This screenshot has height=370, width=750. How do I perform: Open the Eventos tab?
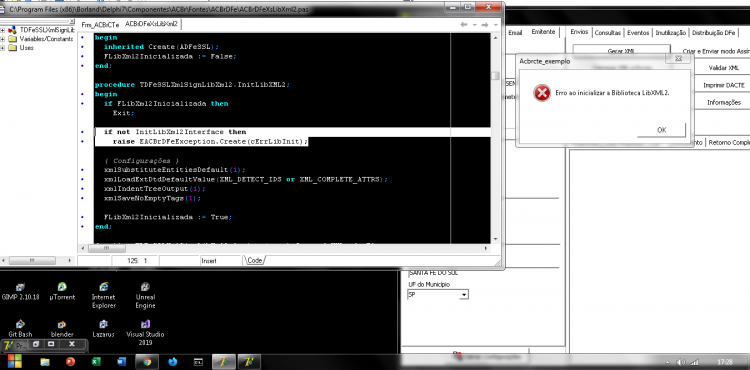pos(638,33)
